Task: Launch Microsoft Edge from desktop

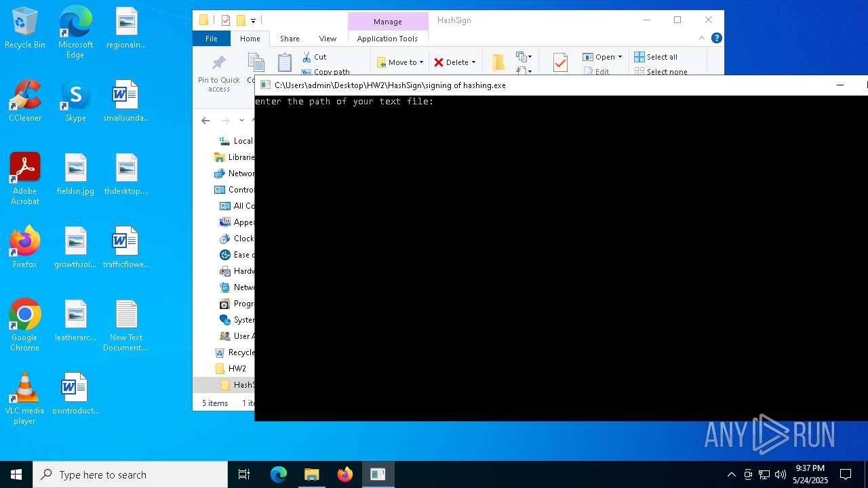Action: coord(75,31)
